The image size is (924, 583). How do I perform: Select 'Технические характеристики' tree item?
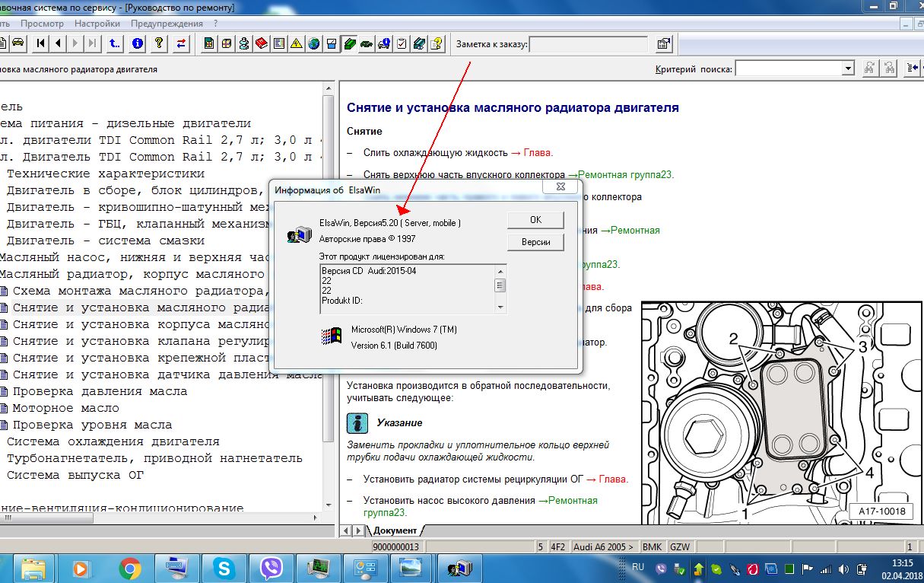(106, 174)
